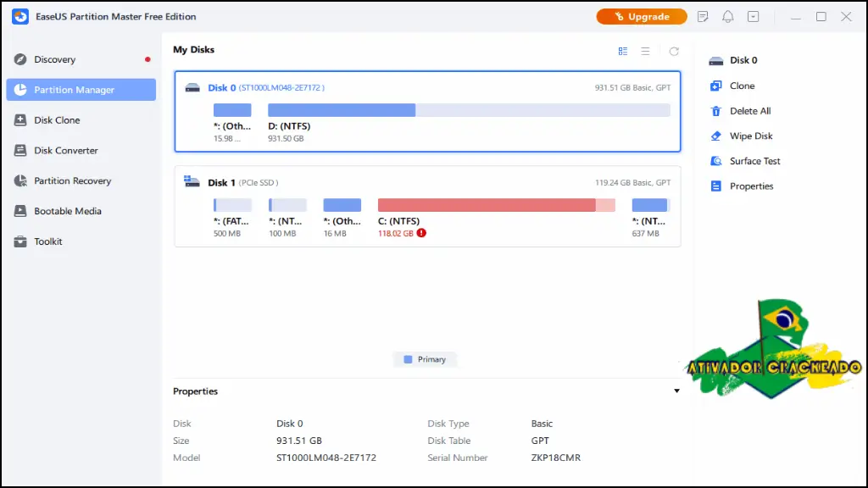Screen dimensions: 868x488
Task: Switch My Disks to graphical card view
Action: click(623, 51)
